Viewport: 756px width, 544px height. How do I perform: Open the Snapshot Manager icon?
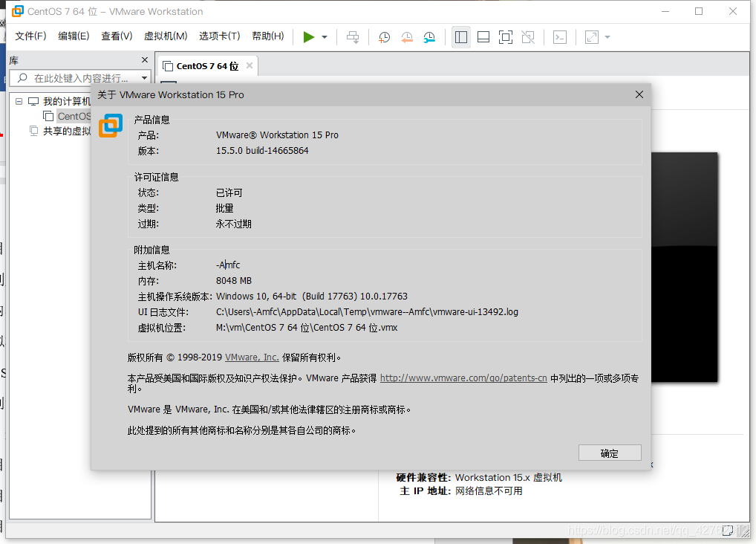[x=429, y=37]
